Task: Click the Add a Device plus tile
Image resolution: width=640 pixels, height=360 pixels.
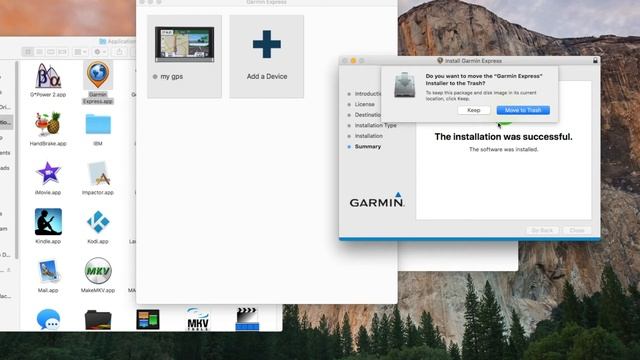Action: click(267, 56)
